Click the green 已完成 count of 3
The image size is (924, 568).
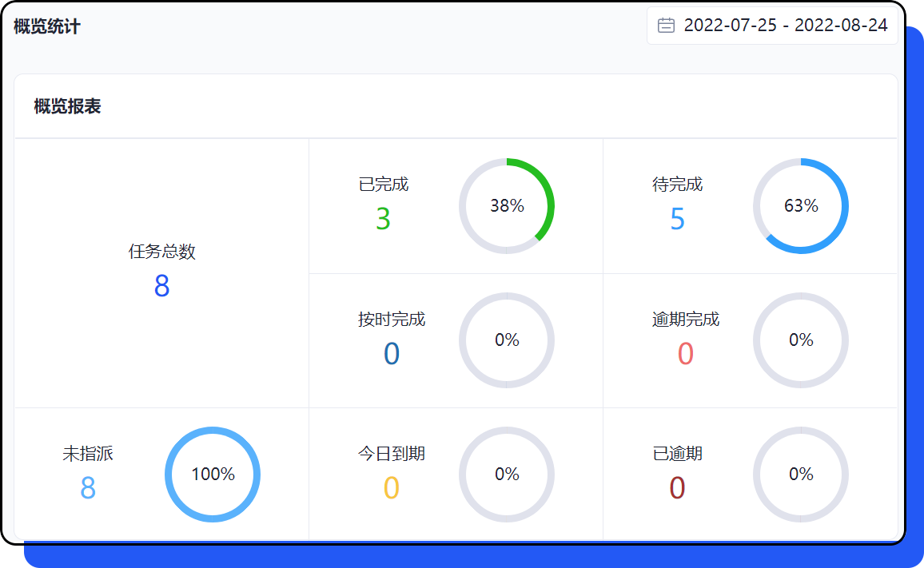(x=383, y=219)
